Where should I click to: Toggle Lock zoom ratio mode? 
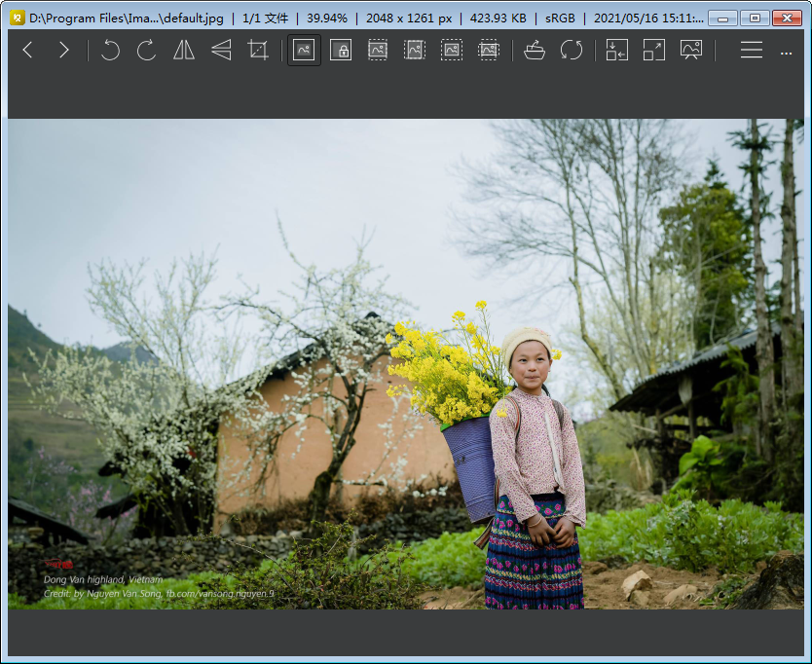pyautogui.click(x=341, y=51)
